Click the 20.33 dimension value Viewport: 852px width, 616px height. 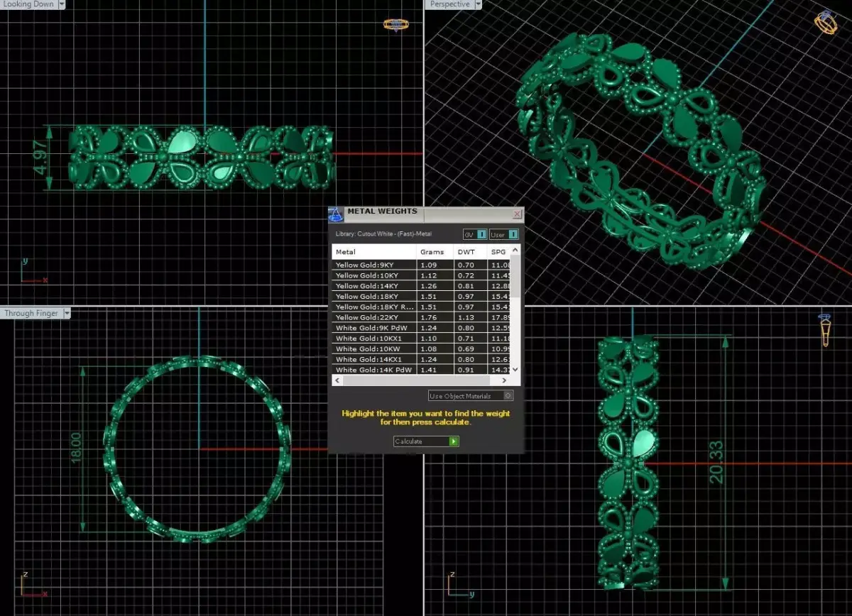click(x=716, y=462)
